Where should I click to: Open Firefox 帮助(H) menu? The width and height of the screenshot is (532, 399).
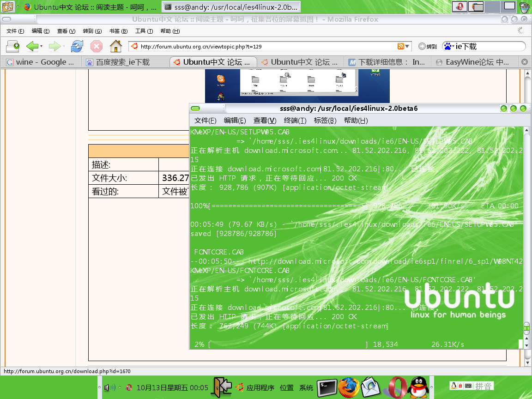pyautogui.click(x=170, y=31)
